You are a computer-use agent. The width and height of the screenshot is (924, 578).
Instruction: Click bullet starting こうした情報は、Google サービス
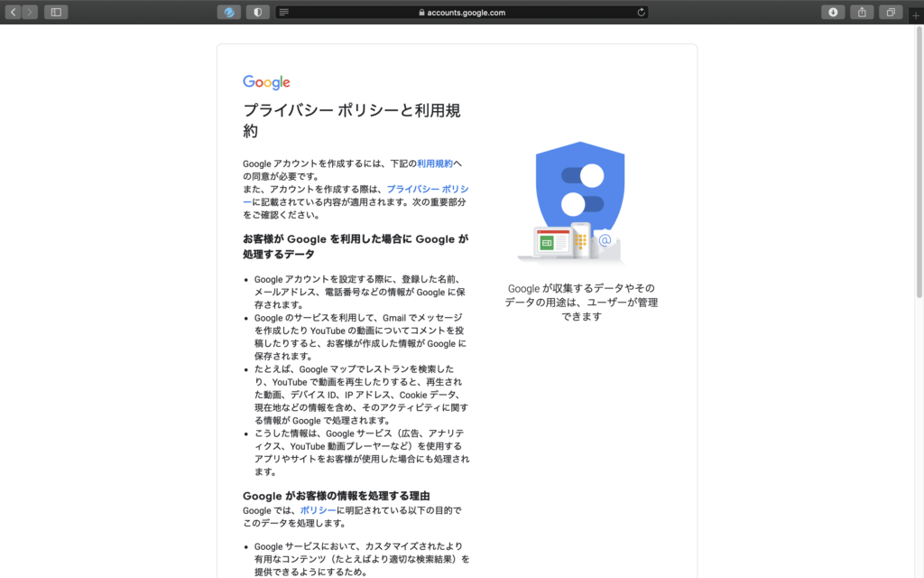pyautogui.click(x=362, y=452)
